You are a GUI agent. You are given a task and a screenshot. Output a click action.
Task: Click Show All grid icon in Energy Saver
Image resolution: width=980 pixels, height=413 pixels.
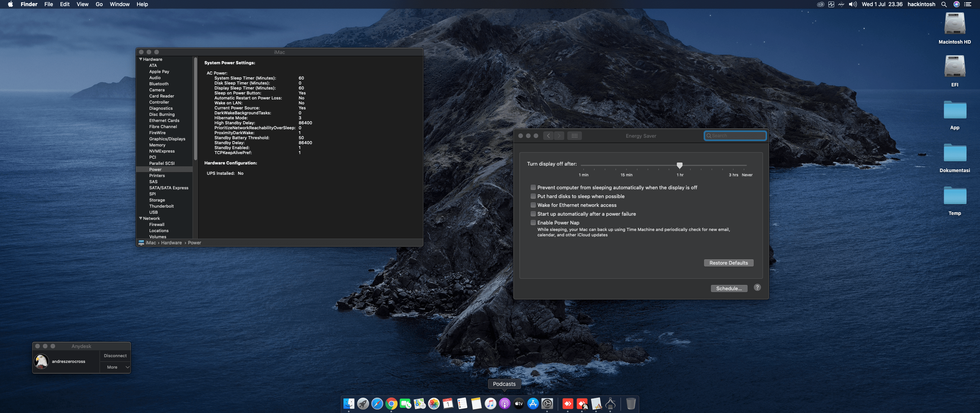coord(574,136)
